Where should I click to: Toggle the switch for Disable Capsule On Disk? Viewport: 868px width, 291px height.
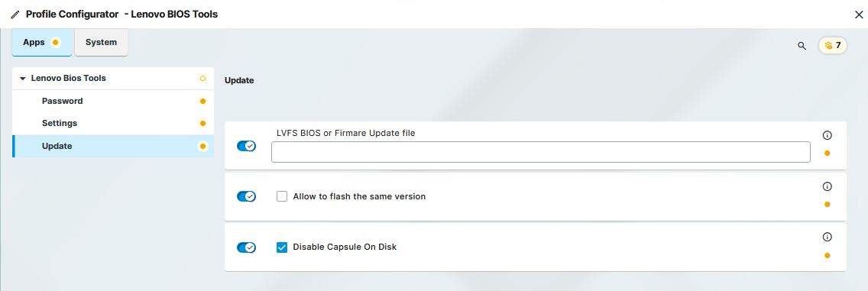pos(246,247)
